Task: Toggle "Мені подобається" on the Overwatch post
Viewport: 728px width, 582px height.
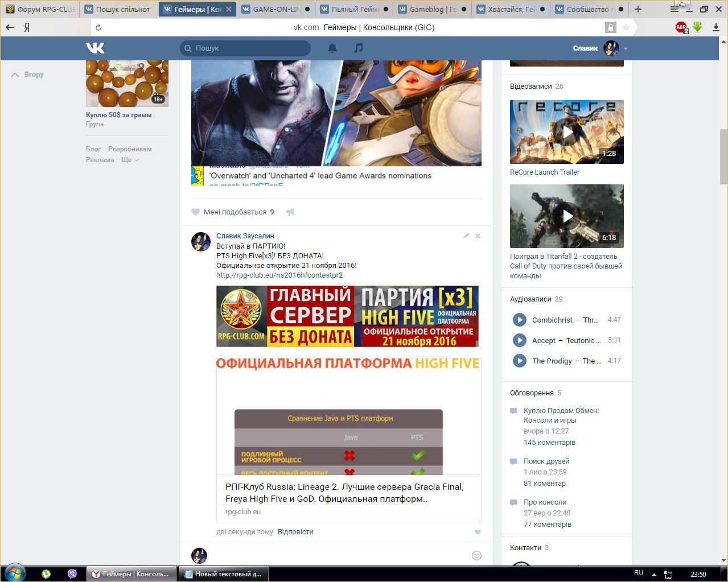Action: tap(233, 212)
